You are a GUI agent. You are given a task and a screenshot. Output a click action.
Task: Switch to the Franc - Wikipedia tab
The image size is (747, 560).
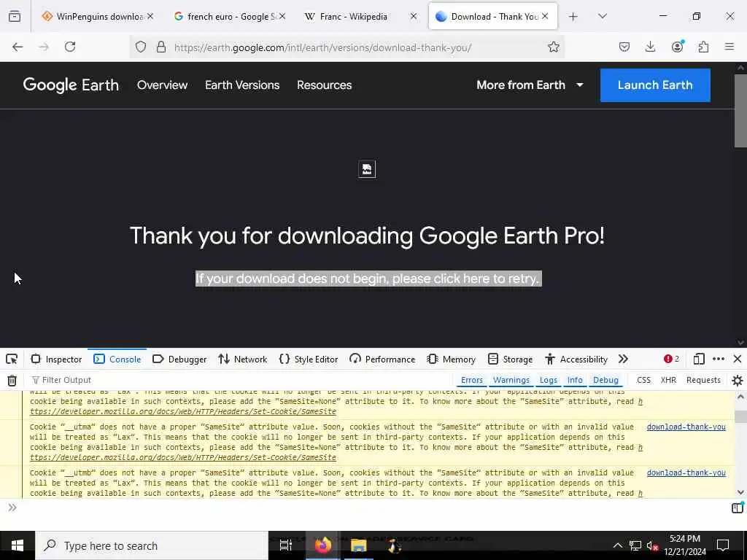pyautogui.click(x=360, y=17)
